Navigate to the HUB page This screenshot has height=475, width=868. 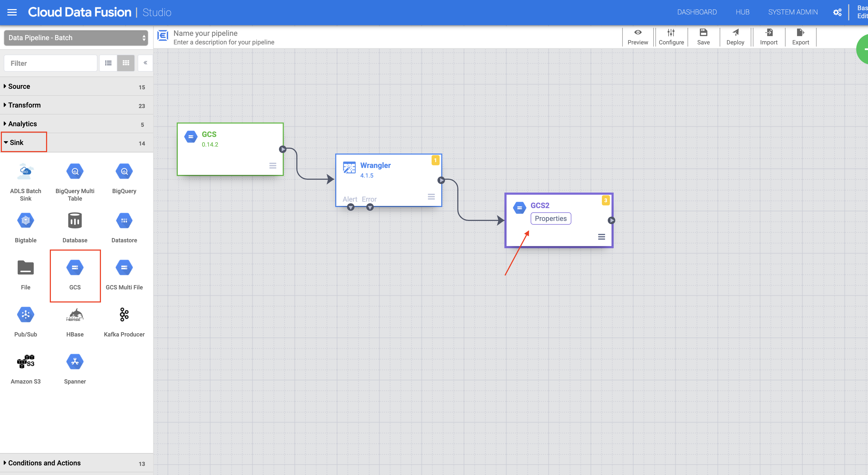click(x=742, y=12)
